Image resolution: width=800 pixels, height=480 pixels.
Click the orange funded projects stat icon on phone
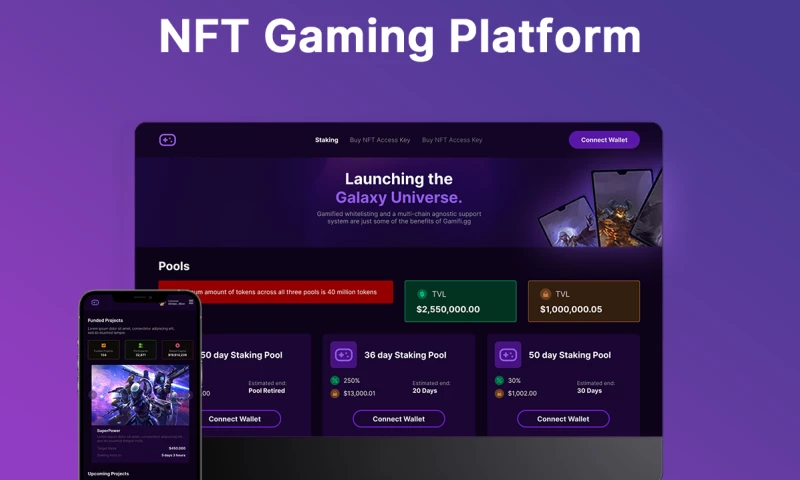coord(104,345)
